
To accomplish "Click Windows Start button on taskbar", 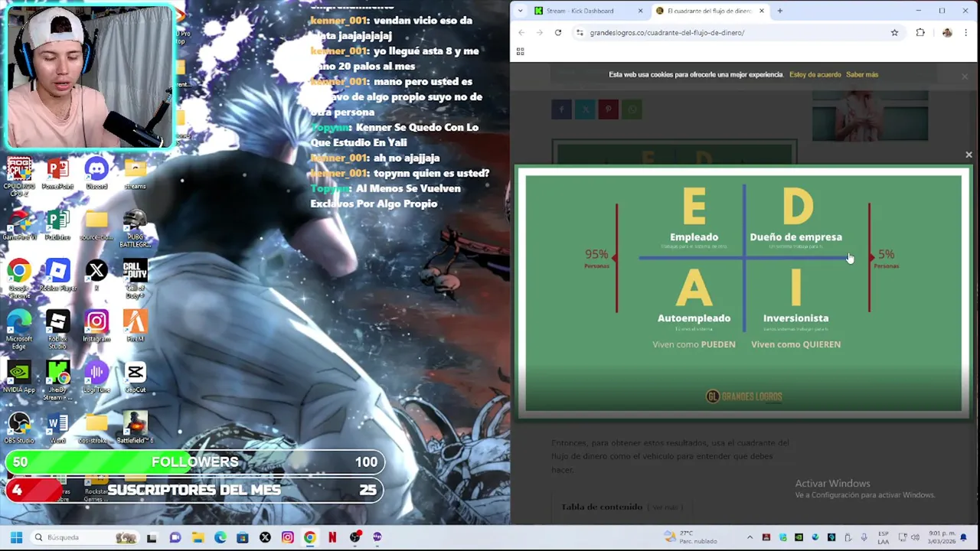I will [x=16, y=537].
